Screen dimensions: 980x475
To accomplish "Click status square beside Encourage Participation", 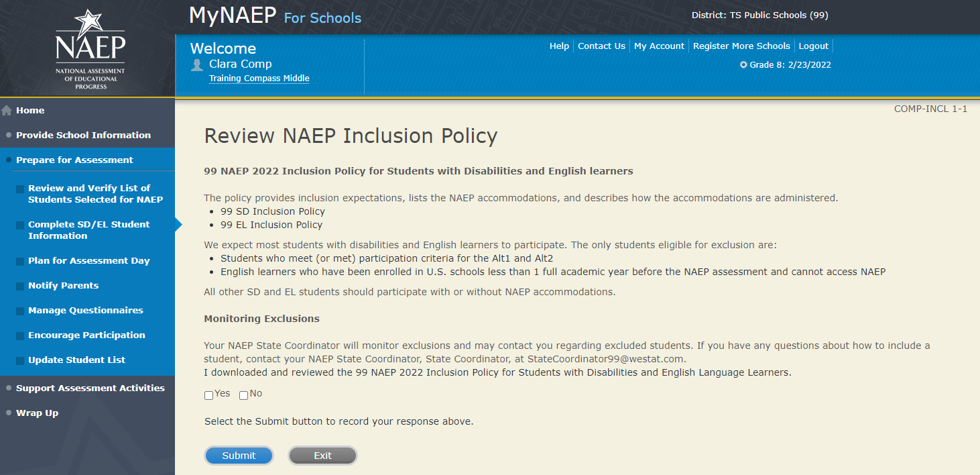I will (x=20, y=336).
